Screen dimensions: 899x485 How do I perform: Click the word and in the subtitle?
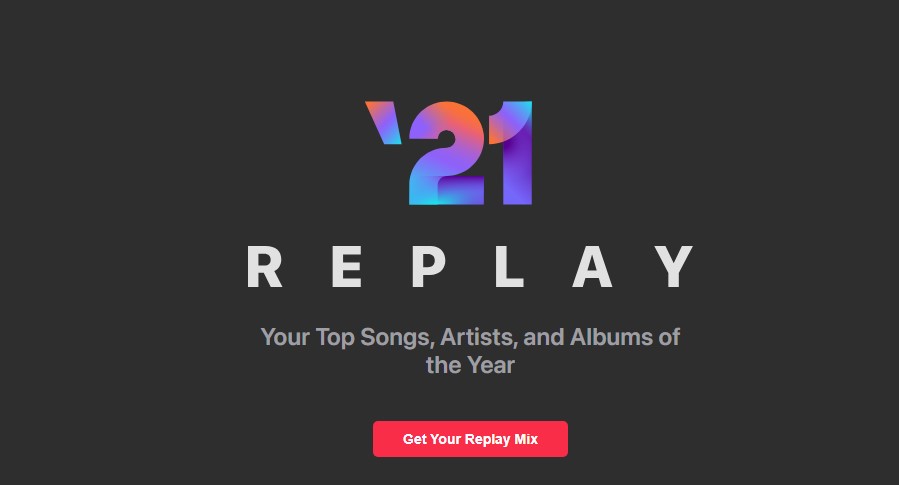pyautogui.click(x=544, y=336)
